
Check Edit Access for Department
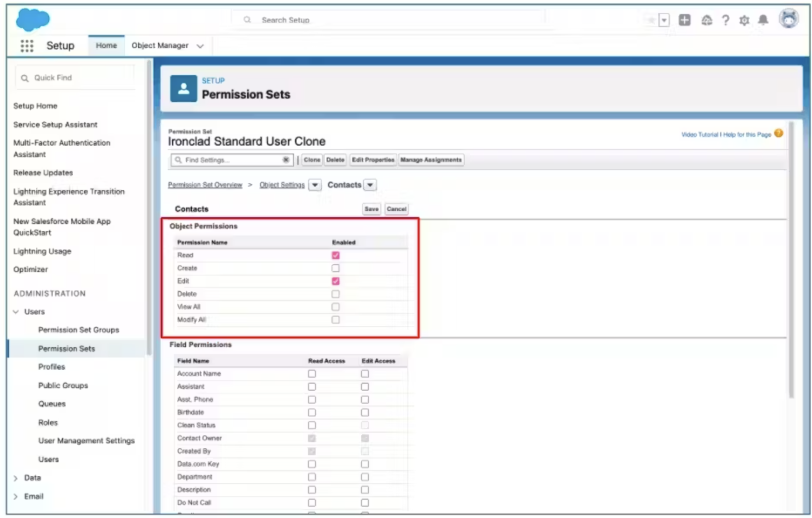(365, 477)
